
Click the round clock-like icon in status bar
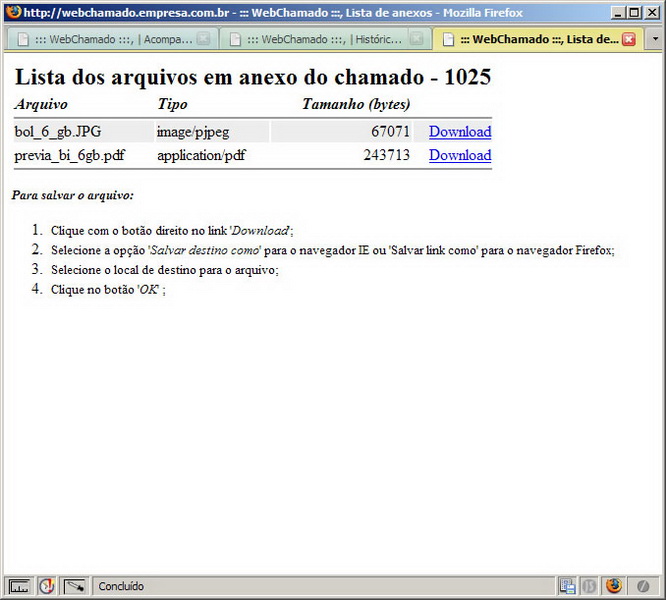click(x=47, y=586)
